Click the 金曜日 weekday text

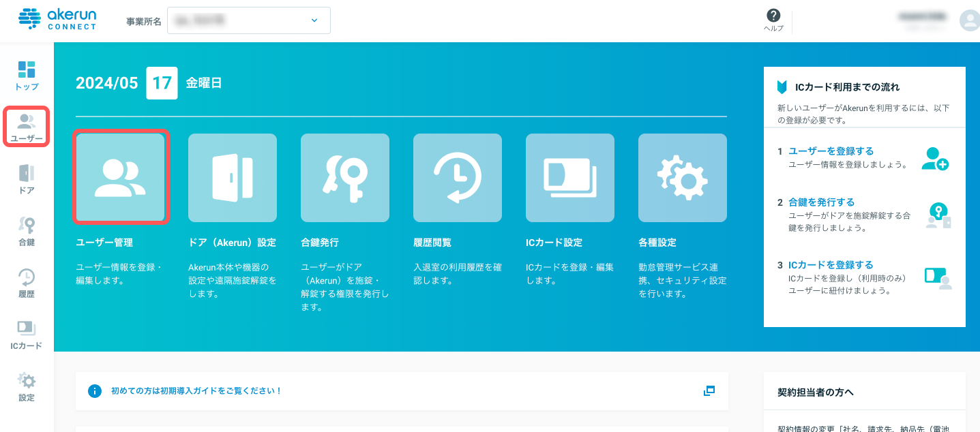coord(204,83)
